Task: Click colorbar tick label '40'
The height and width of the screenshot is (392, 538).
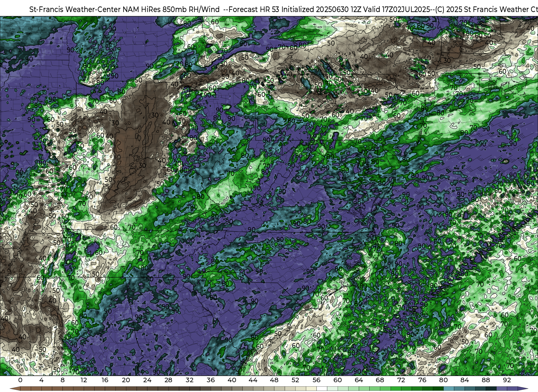Action: 232,380
